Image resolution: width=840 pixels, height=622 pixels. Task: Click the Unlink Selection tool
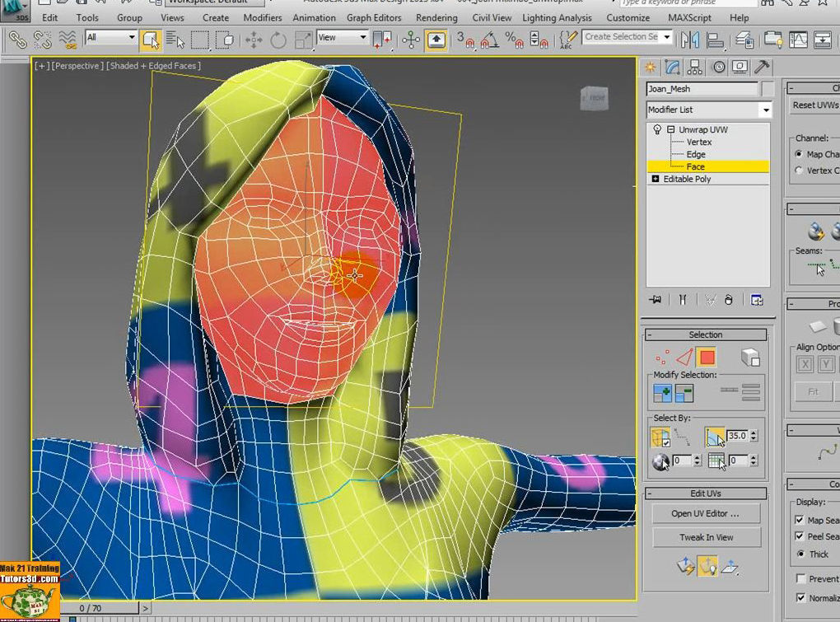[x=43, y=40]
